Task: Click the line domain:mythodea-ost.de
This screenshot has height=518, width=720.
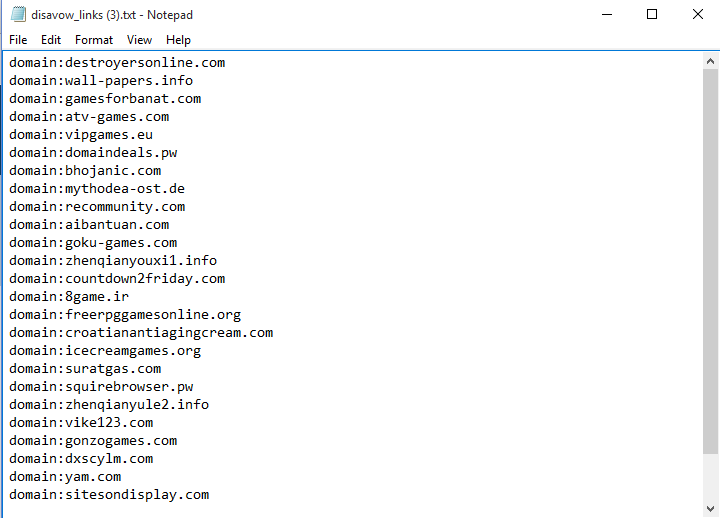Action: point(97,188)
